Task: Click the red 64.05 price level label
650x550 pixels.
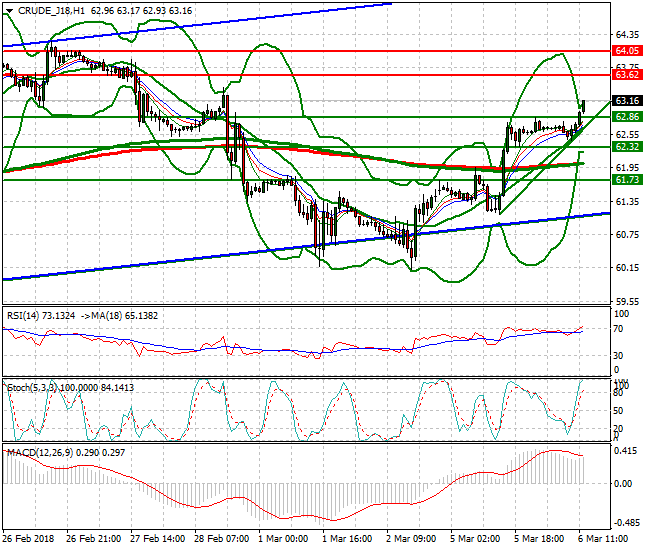Action: coord(627,51)
